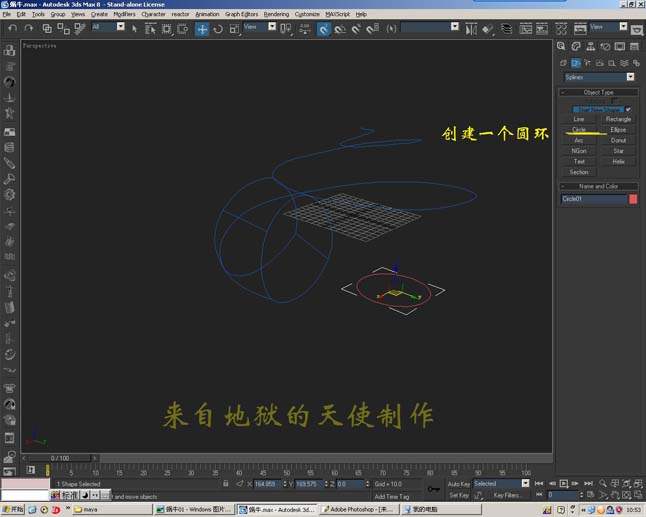Screen dimensions: 646x517
Task: Click Use Pivot Point Center icon
Action: [285, 28]
